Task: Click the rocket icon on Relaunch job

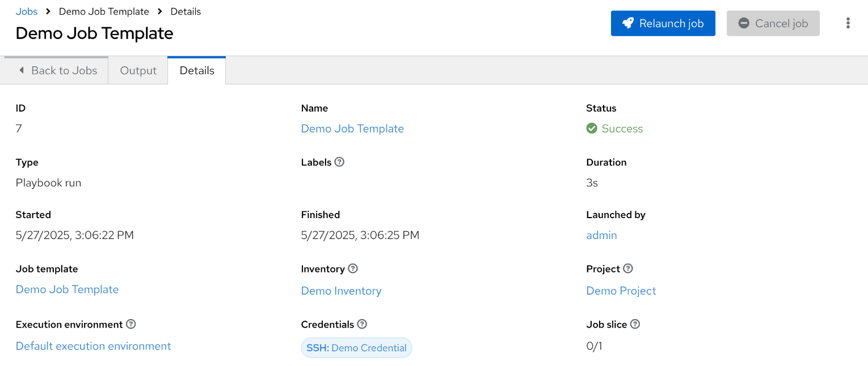Action: (x=627, y=23)
